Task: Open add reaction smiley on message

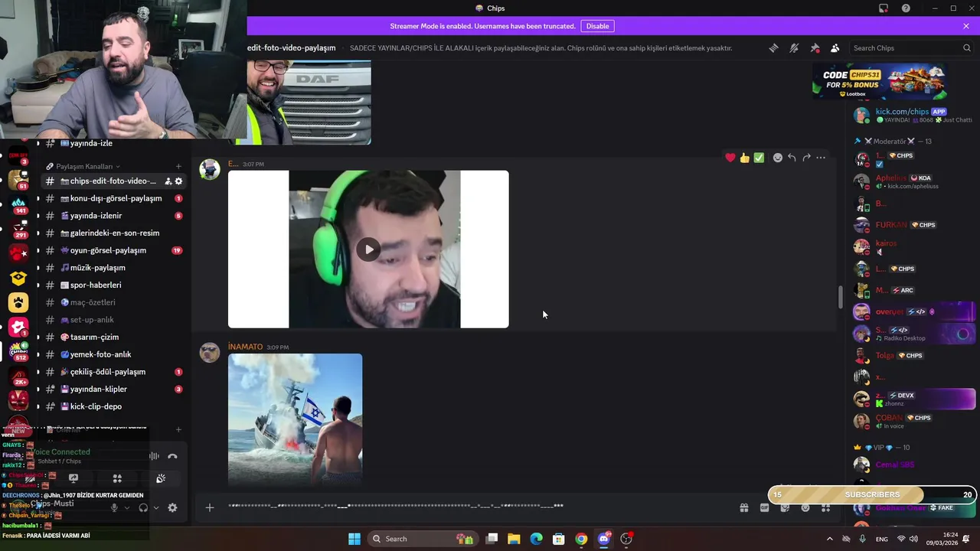Action: coord(778,158)
